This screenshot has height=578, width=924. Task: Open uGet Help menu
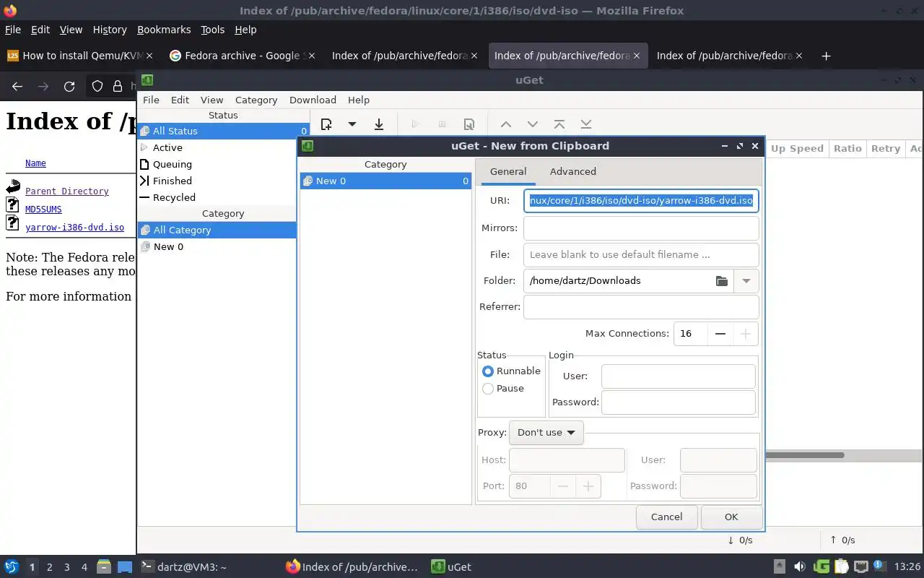(x=359, y=100)
